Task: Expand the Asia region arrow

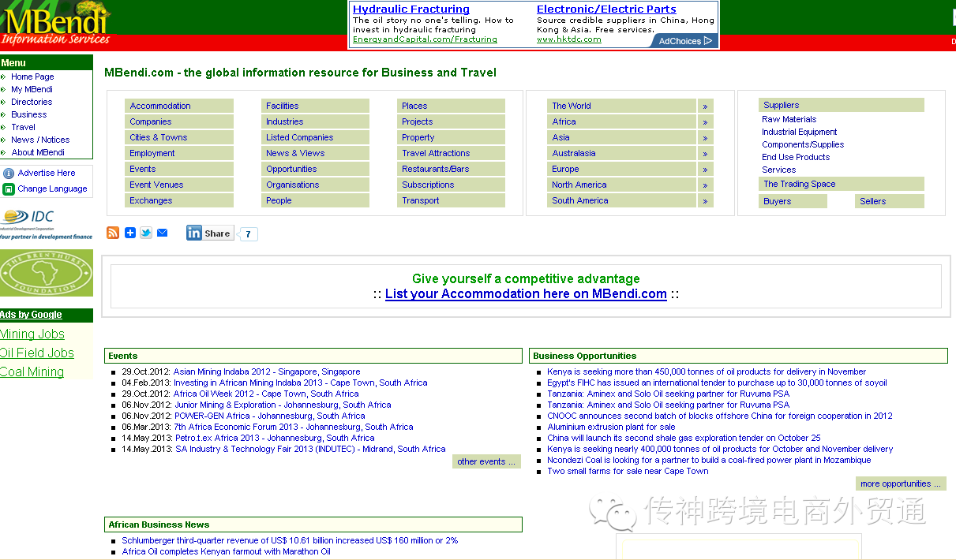Action: click(705, 137)
